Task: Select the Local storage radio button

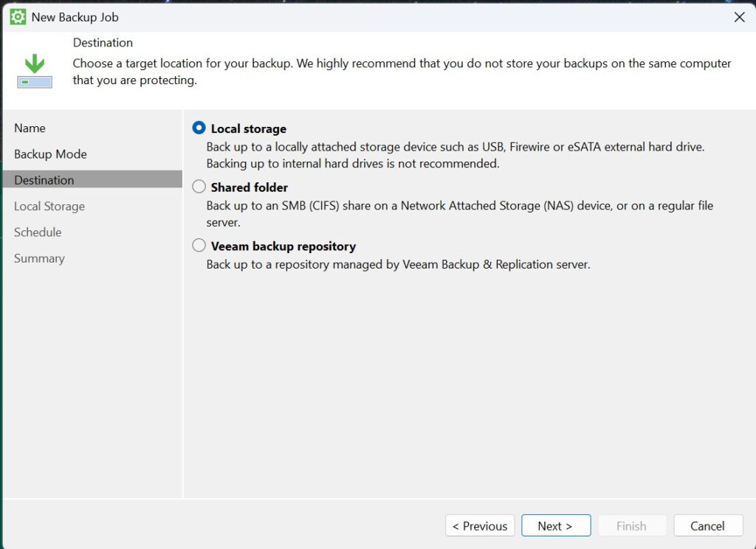Action: point(199,128)
